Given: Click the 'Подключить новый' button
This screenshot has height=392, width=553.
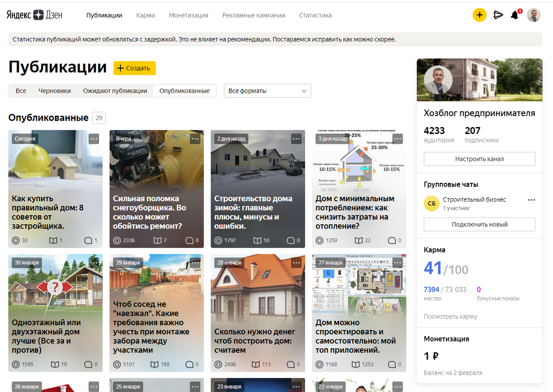Looking at the screenshot, I should tap(480, 224).
